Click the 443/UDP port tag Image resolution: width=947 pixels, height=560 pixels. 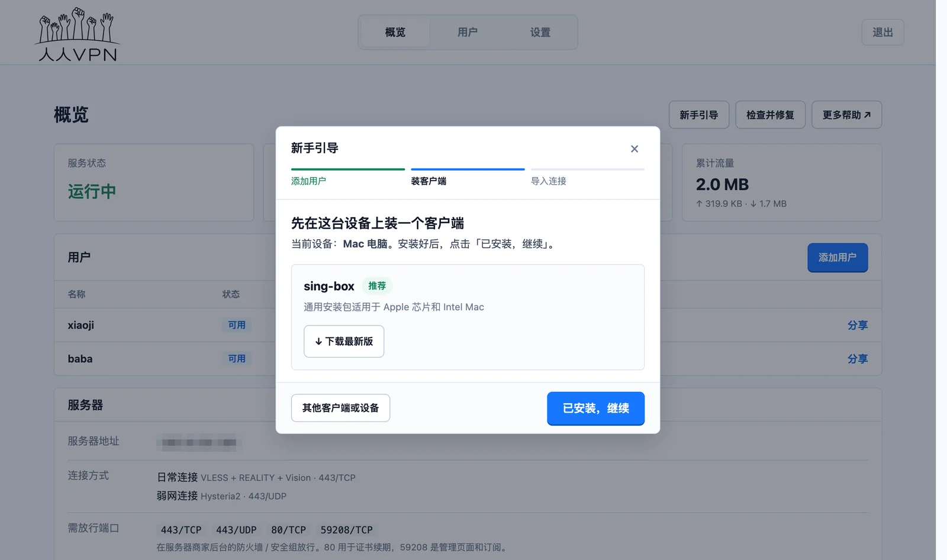point(236,530)
